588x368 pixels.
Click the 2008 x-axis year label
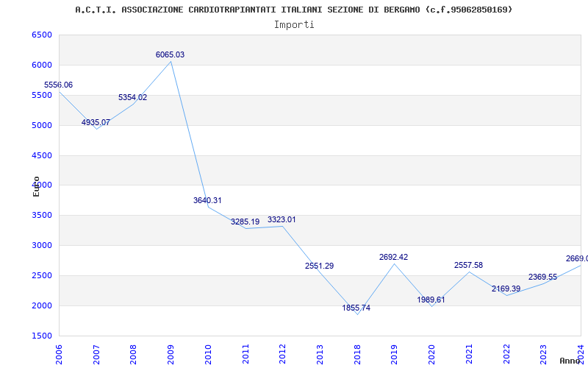(133, 354)
